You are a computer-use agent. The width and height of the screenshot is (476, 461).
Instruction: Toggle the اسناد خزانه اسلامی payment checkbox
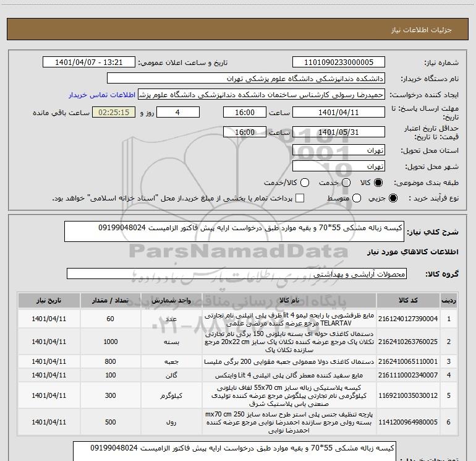(300, 199)
